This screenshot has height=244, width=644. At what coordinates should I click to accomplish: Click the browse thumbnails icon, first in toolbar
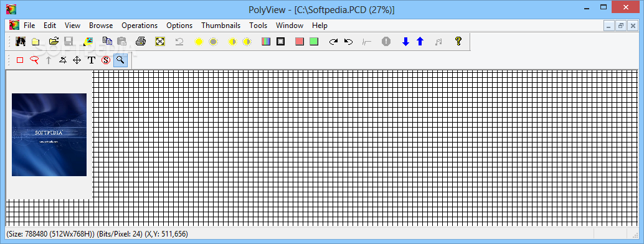click(x=21, y=41)
